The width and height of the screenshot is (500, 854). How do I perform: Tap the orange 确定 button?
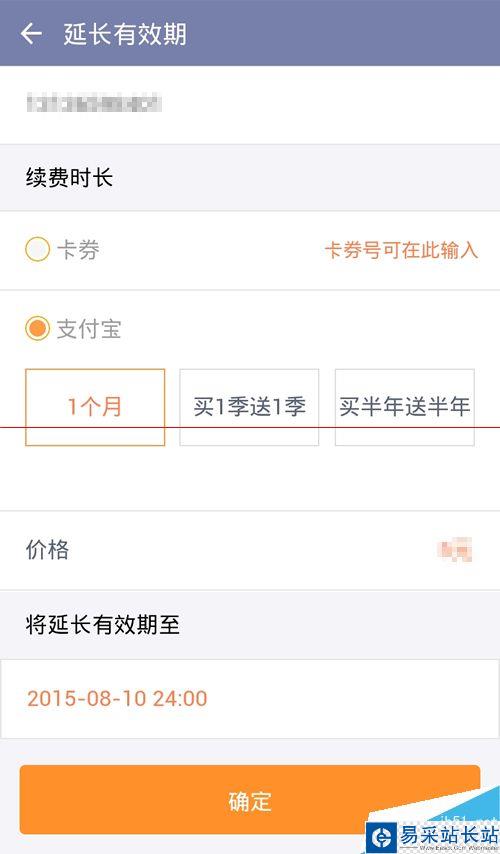pos(250,800)
